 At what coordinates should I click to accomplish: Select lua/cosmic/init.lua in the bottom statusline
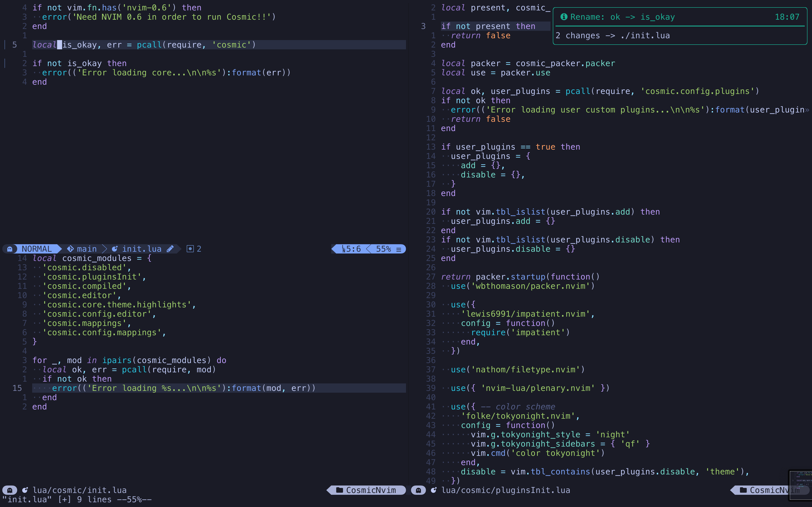[79, 490]
